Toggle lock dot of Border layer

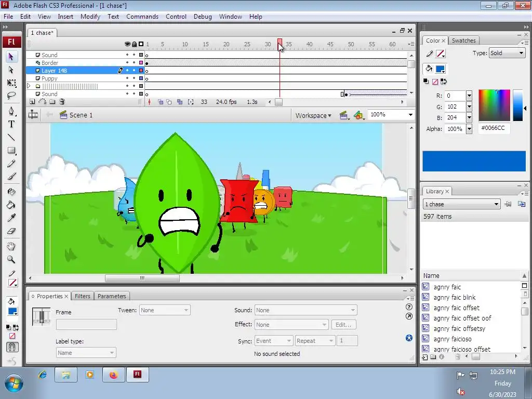[x=135, y=63]
